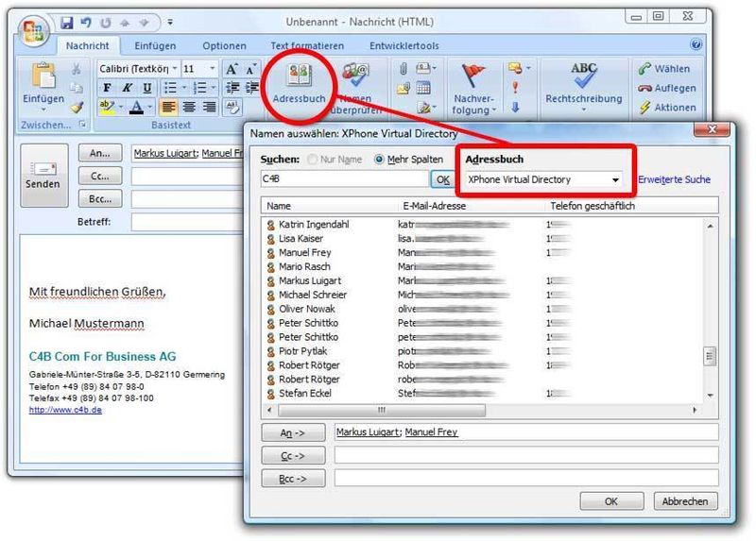The image size is (756, 541).
Task: Open the quick access toolbar customize arrow
Action: click(x=170, y=22)
